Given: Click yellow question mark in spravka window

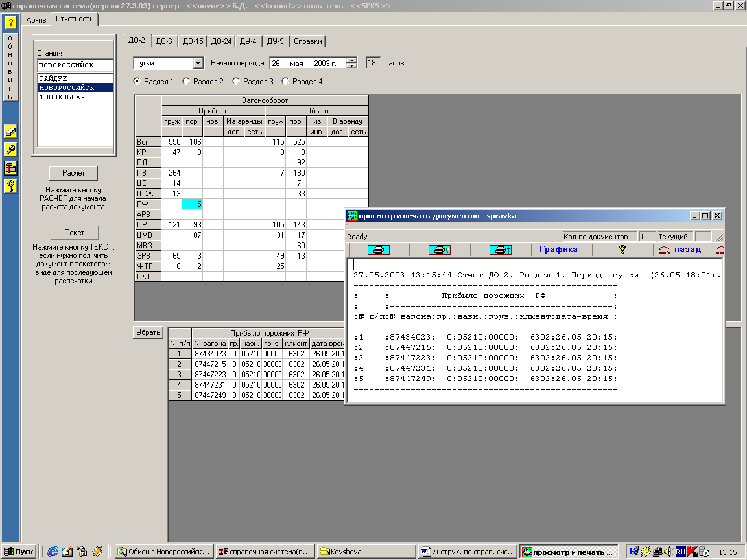Looking at the screenshot, I should [622, 250].
